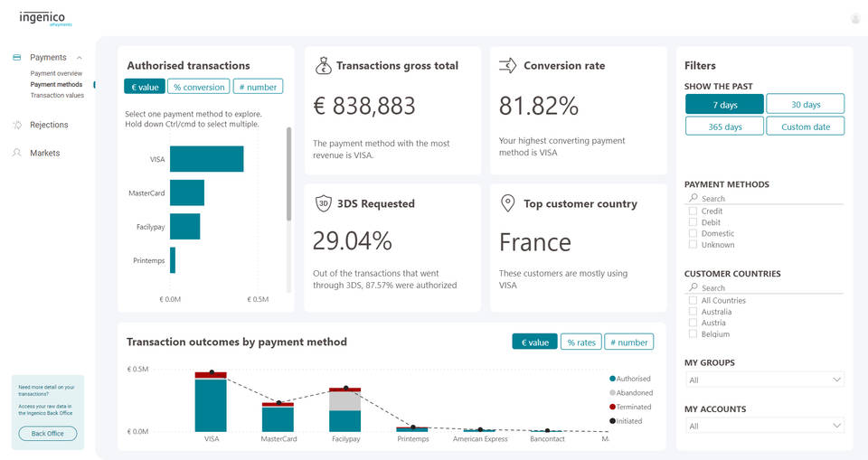The height and width of the screenshot is (460, 868).
Task: Open the My Accounts dropdown
Action: click(x=765, y=426)
